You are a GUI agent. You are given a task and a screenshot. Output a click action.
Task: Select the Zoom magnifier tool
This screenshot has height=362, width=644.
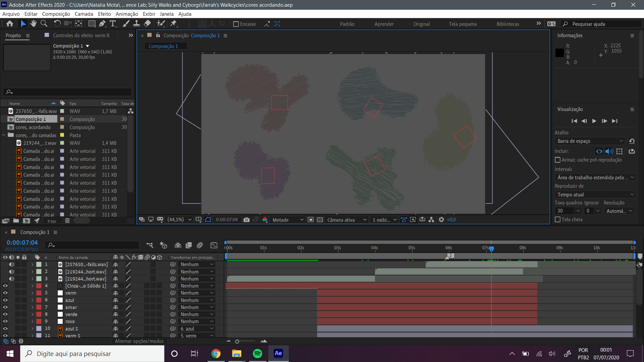44,23
